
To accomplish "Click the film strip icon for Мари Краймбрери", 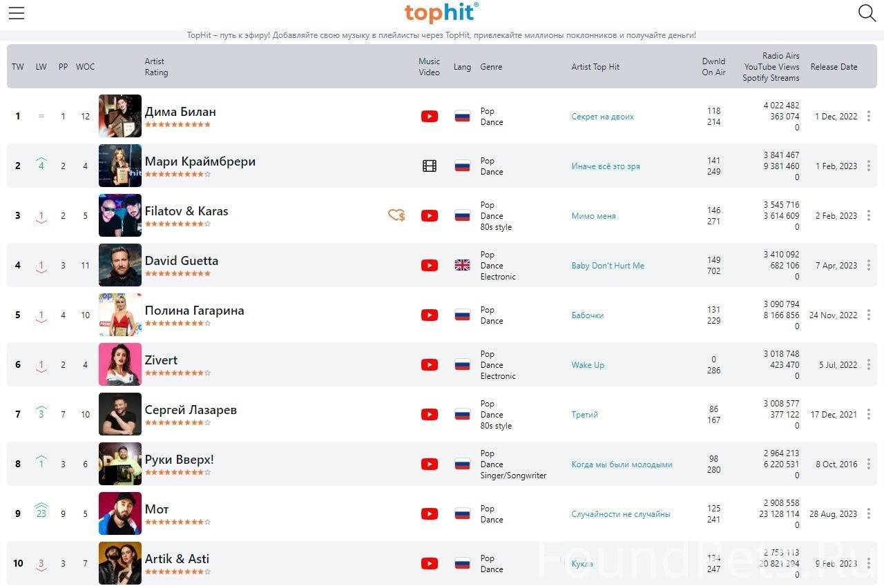I will tap(430, 166).
